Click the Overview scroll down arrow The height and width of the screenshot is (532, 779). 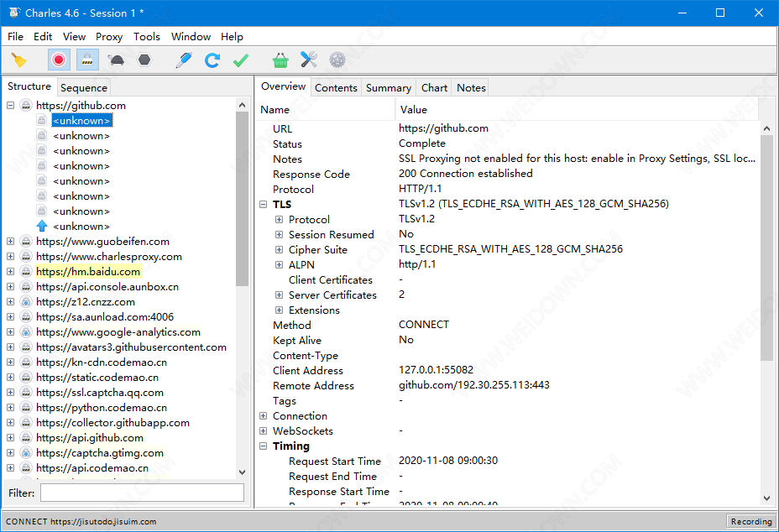click(766, 498)
